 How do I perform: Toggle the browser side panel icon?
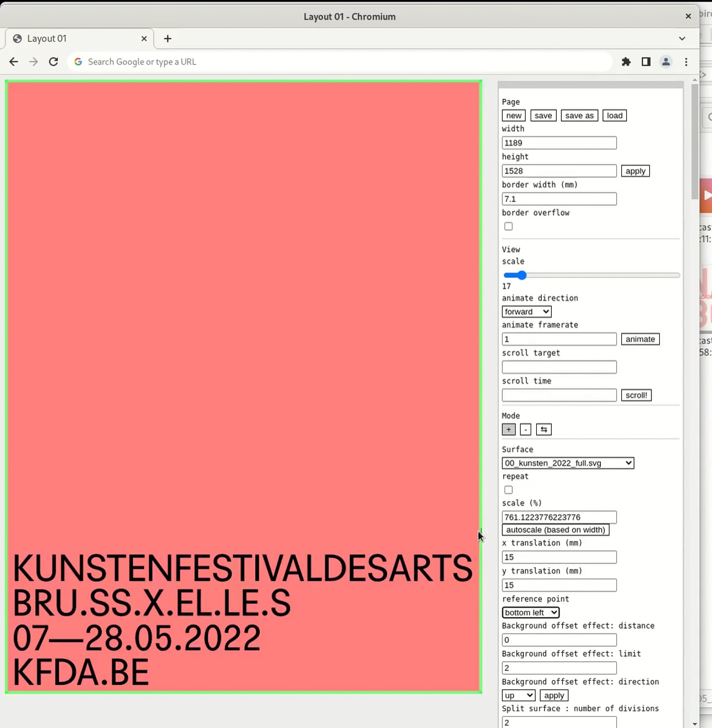tap(646, 62)
